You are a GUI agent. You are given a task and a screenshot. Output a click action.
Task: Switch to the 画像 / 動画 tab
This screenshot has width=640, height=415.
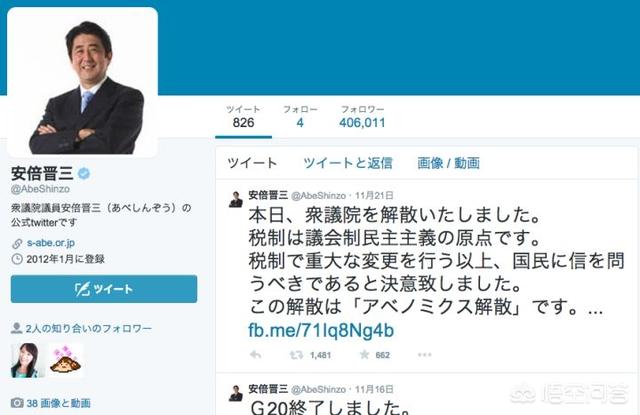coord(448,163)
